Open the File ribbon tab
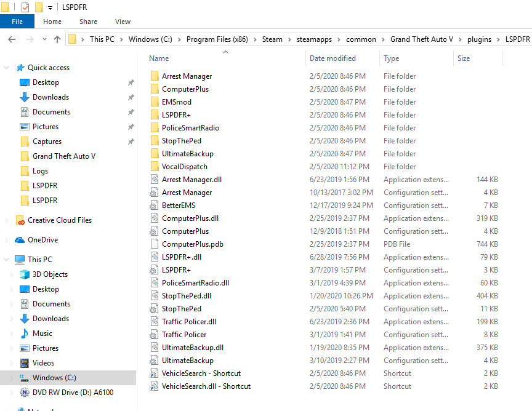 pyautogui.click(x=17, y=22)
